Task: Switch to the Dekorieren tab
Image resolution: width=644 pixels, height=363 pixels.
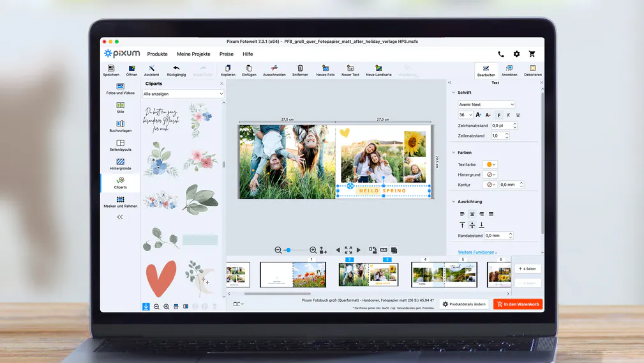Action: [533, 71]
